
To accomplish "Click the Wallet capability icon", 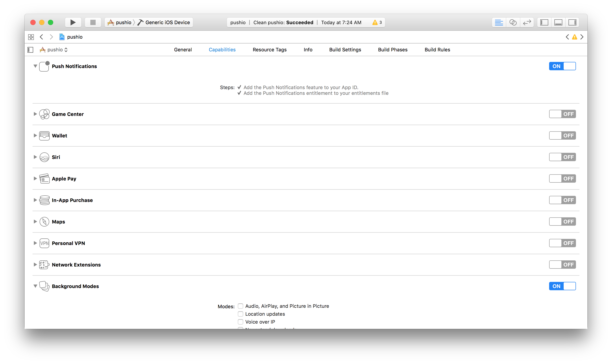I will (44, 136).
